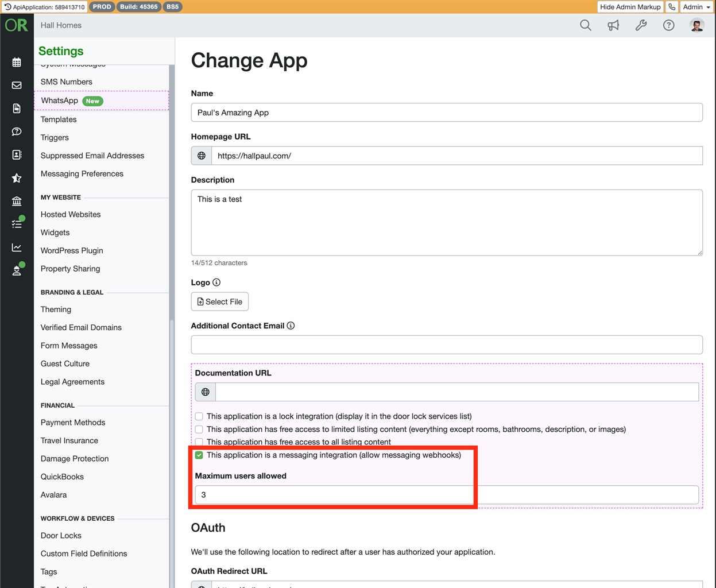Click the Additional Contact Email info icon
This screenshot has width=716, height=588.
pyautogui.click(x=291, y=326)
